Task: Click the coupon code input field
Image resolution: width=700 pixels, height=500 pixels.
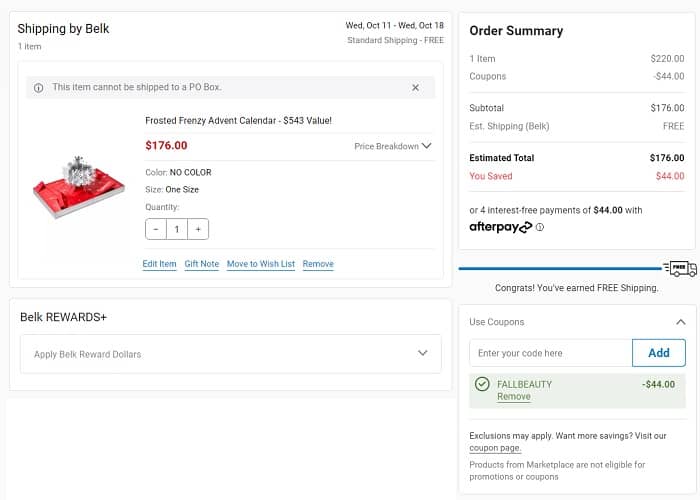Action: click(550, 353)
